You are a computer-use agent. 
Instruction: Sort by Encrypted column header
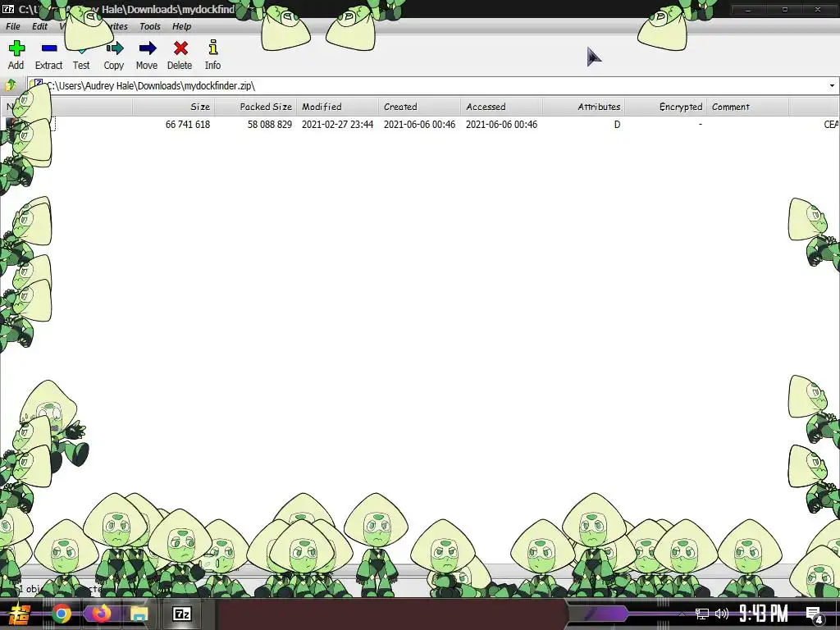point(665,107)
